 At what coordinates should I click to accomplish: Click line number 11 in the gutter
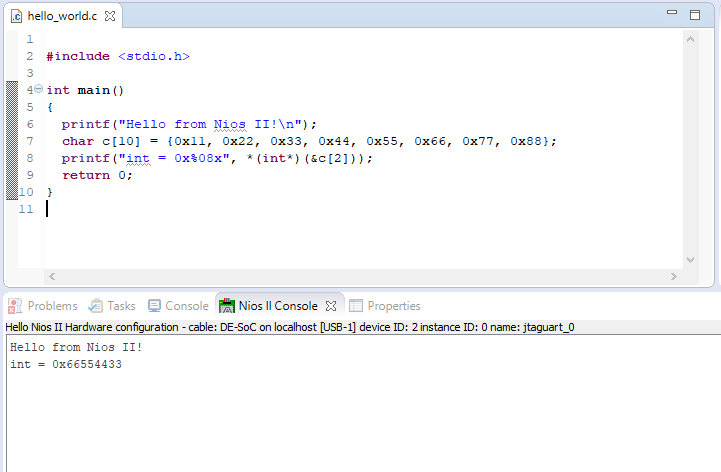(26, 209)
